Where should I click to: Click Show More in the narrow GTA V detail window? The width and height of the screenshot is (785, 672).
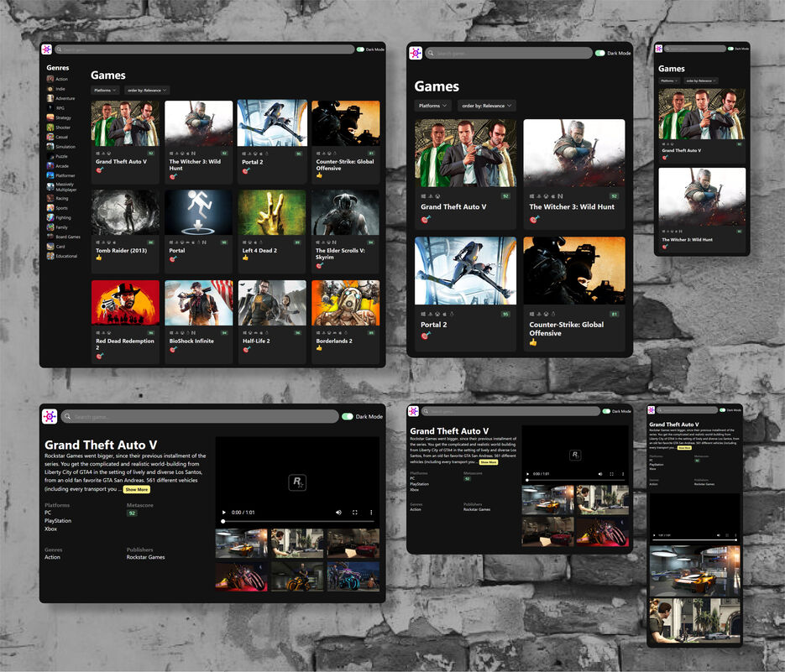(684, 448)
